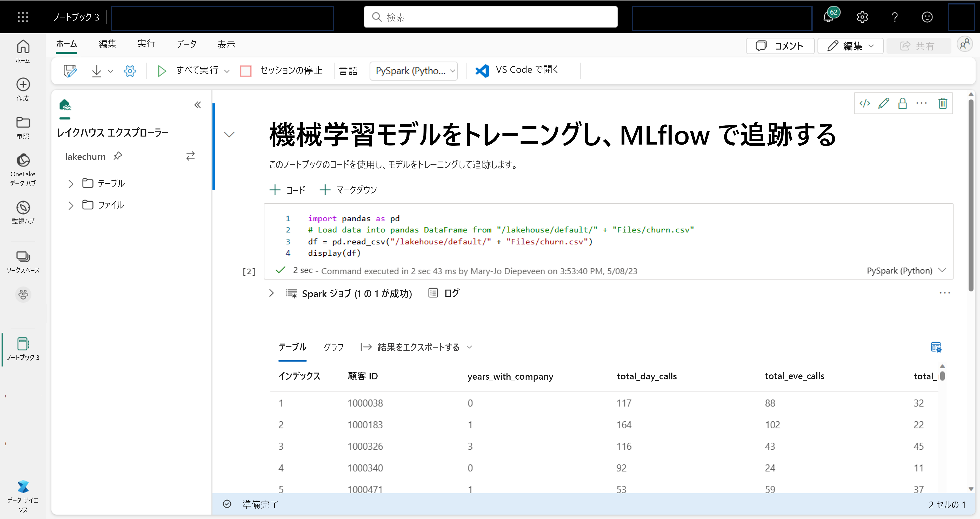Open 結果をエクスポートする dropdown
The width and height of the screenshot is (980, 519).
pos(416,347)
